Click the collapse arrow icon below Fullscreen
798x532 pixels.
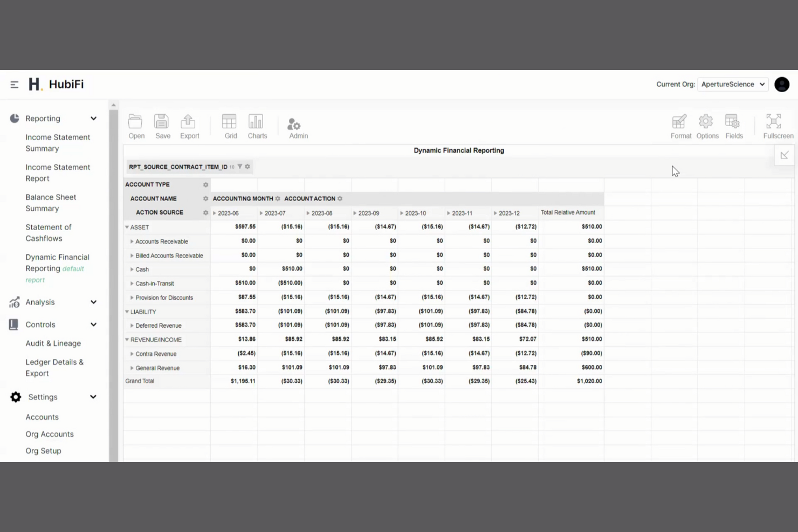point(784,155)
